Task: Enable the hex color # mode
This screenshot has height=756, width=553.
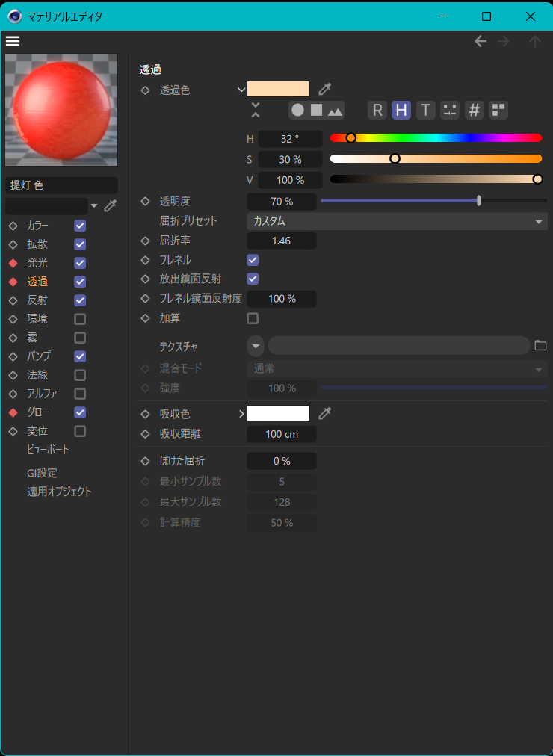Action: pos(474,111)
